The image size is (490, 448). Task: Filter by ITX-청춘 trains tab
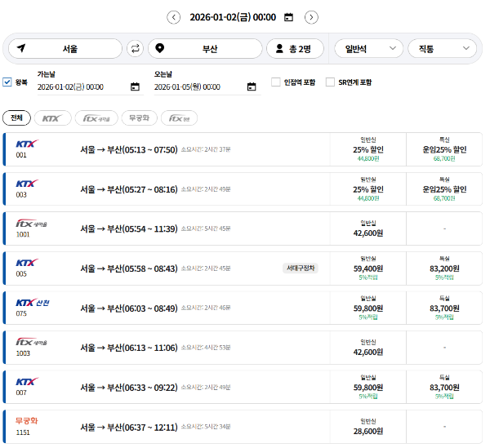point(179,118)
